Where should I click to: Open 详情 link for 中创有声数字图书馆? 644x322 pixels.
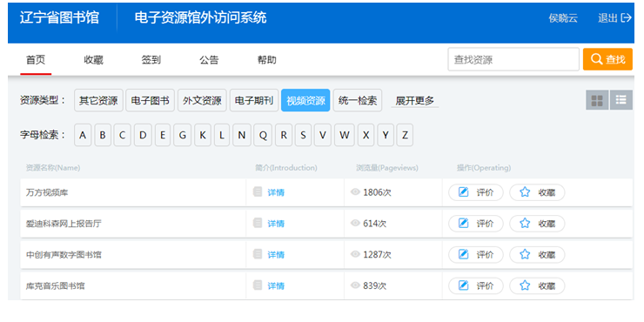click(x=276, y=255)
